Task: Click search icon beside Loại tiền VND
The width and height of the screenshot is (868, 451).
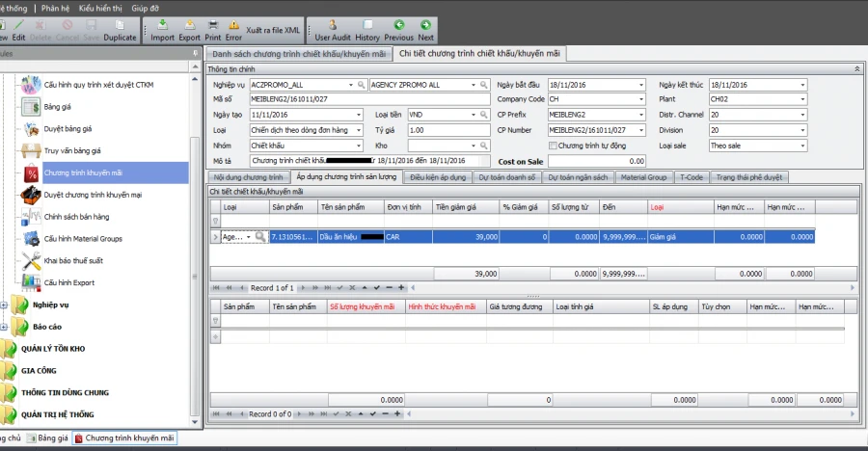Action: pyautogui.click(x=484, y=115)
